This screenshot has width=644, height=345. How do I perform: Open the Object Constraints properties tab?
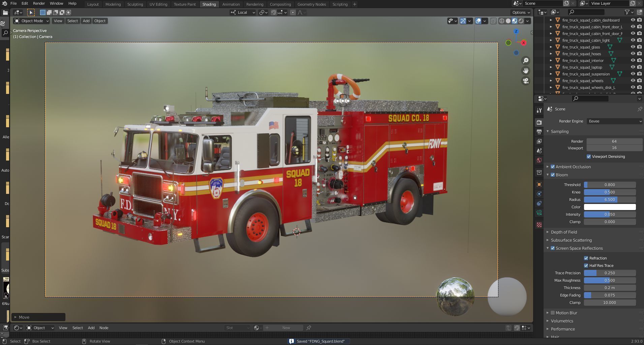pos(539,203)
